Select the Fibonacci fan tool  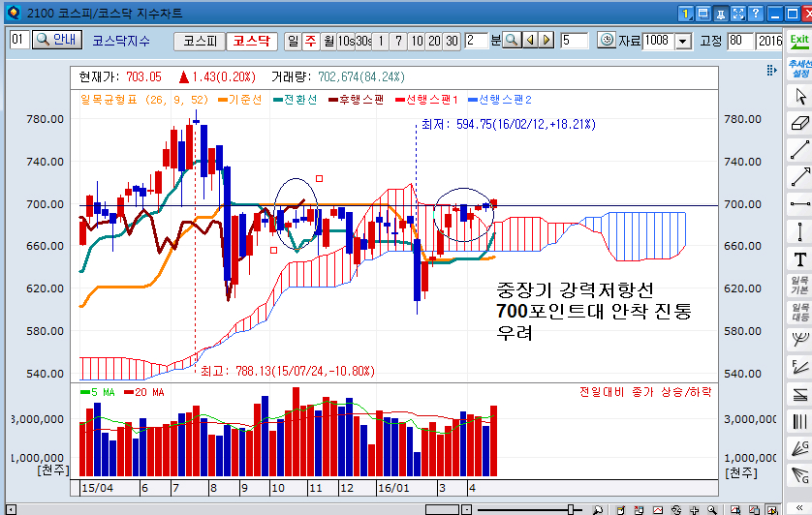(x=799, y=367)
